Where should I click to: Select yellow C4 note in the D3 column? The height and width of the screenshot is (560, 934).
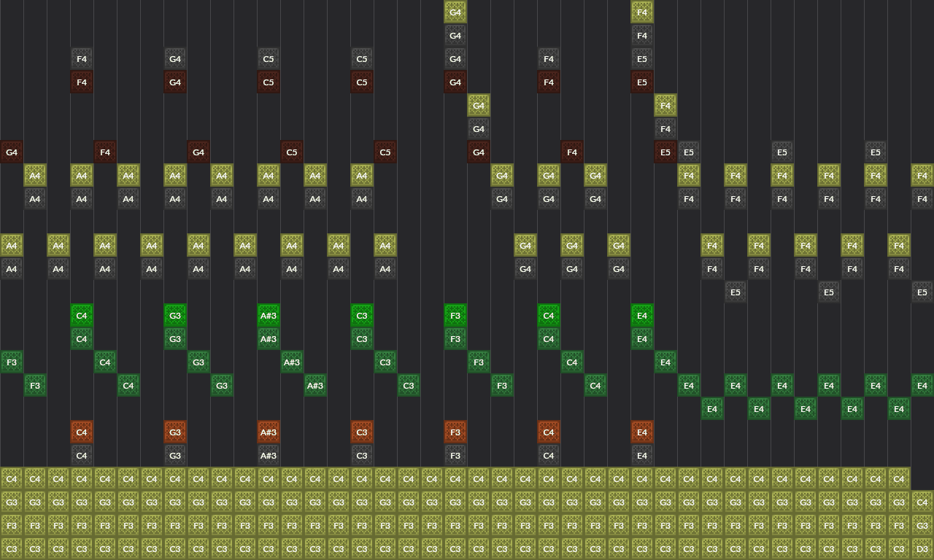click(922, 502)
